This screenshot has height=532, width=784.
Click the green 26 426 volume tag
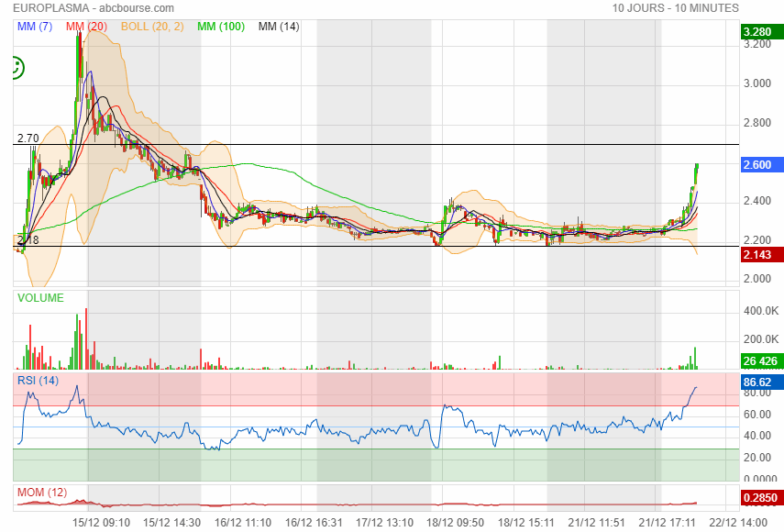click(x=762, y=361)
